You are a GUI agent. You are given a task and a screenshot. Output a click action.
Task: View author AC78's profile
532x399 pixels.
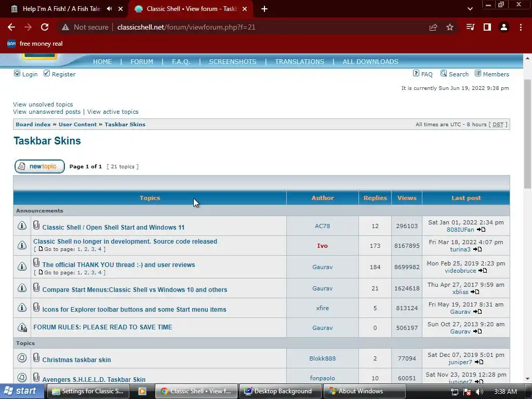tap(322, 226)
